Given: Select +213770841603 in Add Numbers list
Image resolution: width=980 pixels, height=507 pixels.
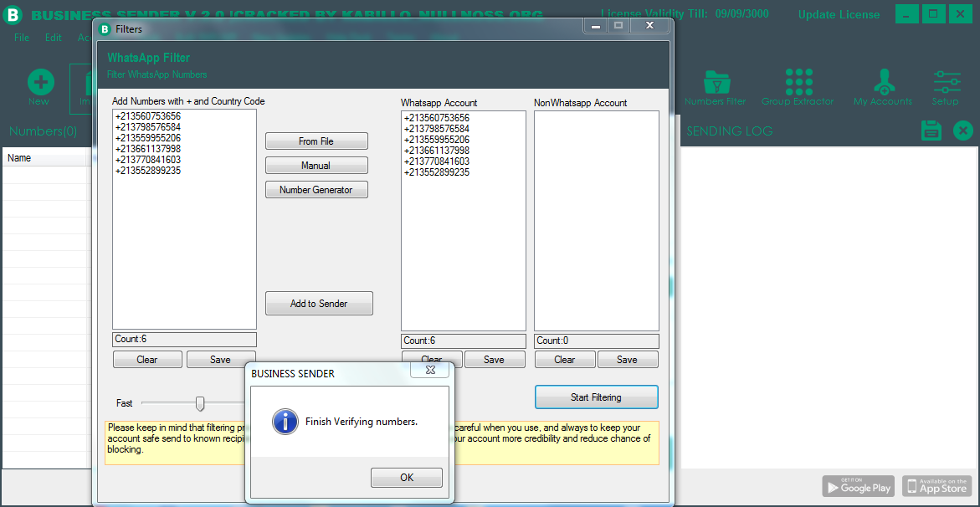Looking at the screenshot, I should (x=148, y=160).
